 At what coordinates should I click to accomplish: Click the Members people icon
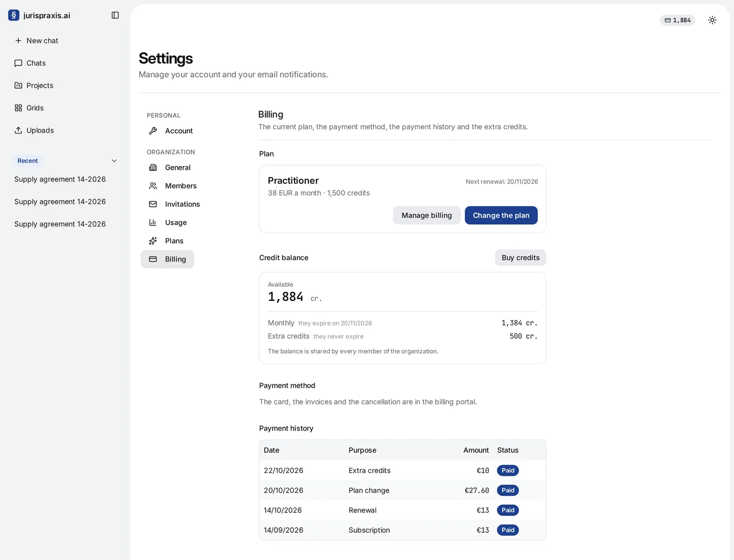153,186
